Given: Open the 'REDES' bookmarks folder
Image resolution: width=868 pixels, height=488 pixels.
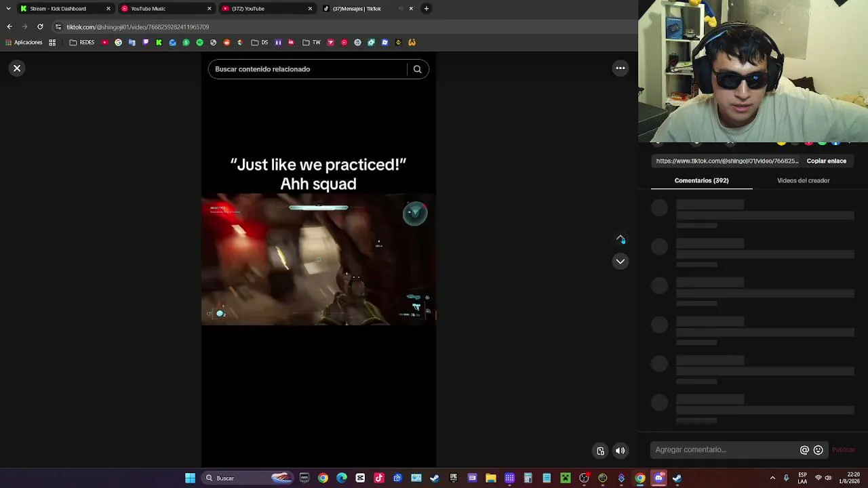Looking at the screenshot, I should pos(82,43).
